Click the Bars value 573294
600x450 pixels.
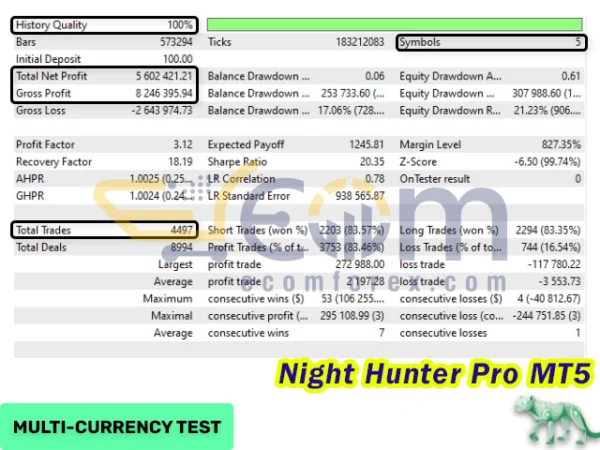176,42
